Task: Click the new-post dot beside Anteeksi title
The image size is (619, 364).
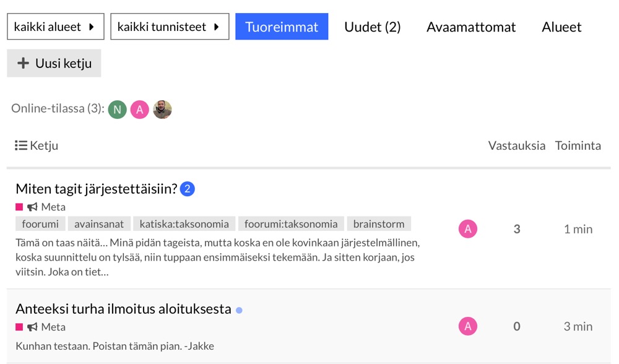Action: (x=240, y=310)
